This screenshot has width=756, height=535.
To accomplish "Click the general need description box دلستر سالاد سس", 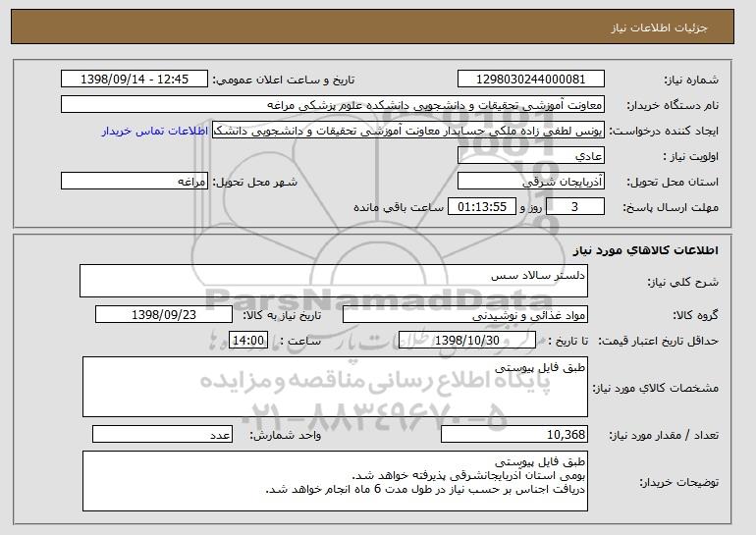I will (x=334, y=281).
